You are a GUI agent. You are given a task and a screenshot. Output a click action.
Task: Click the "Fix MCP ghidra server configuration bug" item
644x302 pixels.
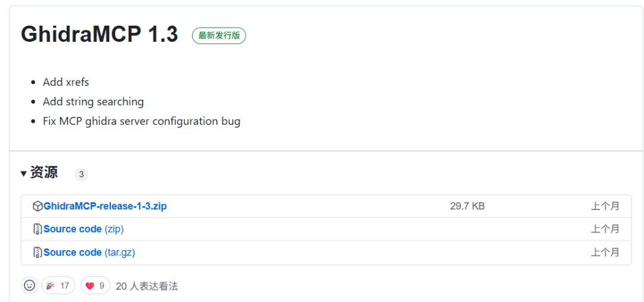coord(141,122)
